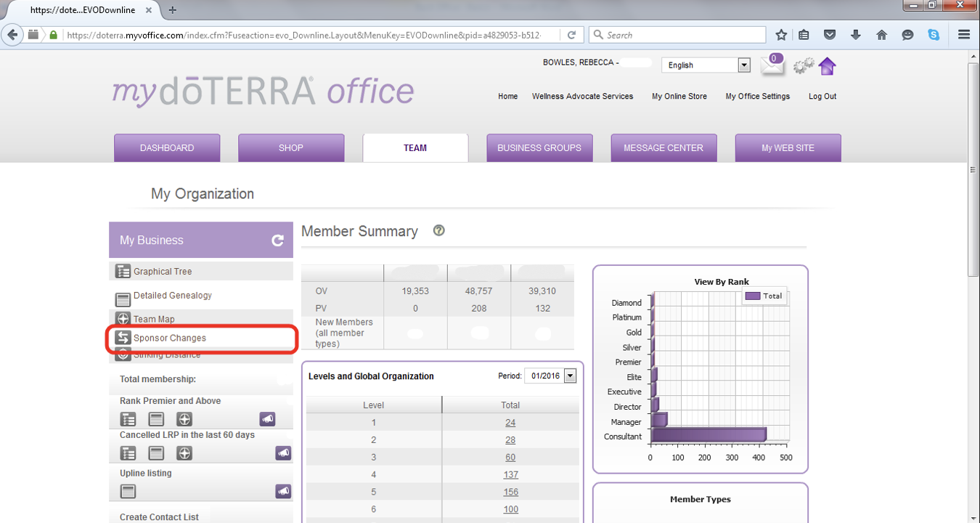This screenshot has width=980, height=523.
Task: Open list view for Rank Premier and Above
Action: point(156,419)
